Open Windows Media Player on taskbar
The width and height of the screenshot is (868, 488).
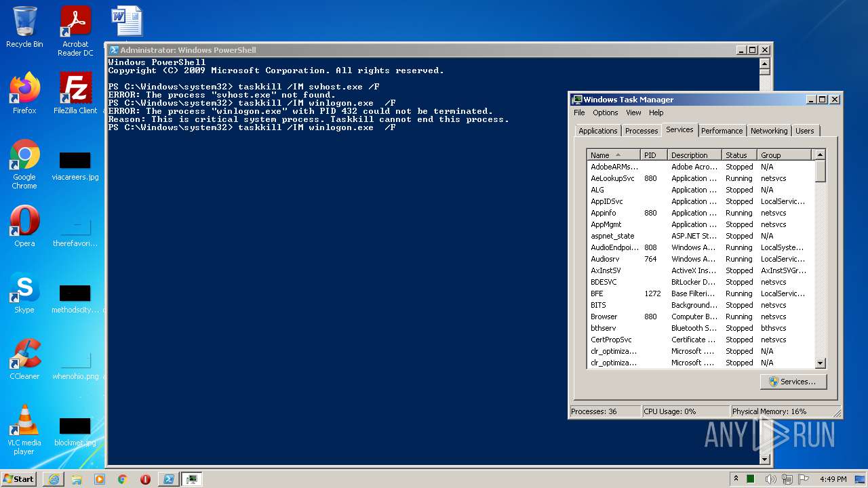(100, 479)
